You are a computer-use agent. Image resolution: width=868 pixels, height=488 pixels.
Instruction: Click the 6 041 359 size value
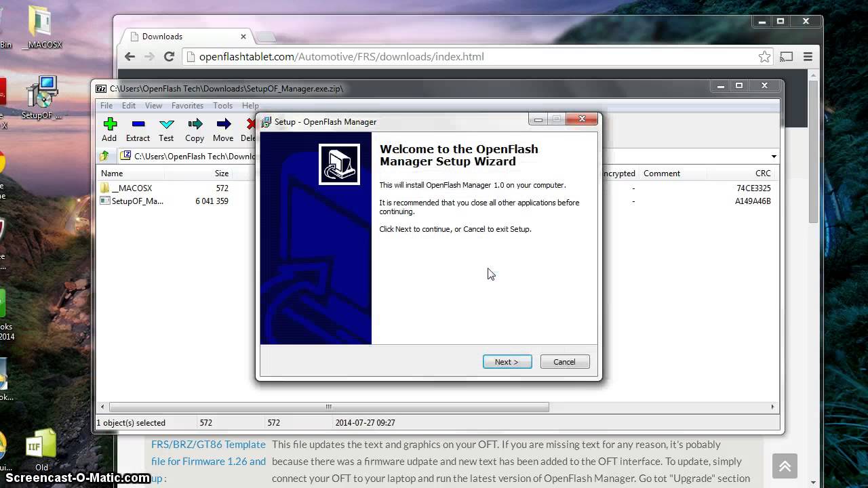pos(212,201)
